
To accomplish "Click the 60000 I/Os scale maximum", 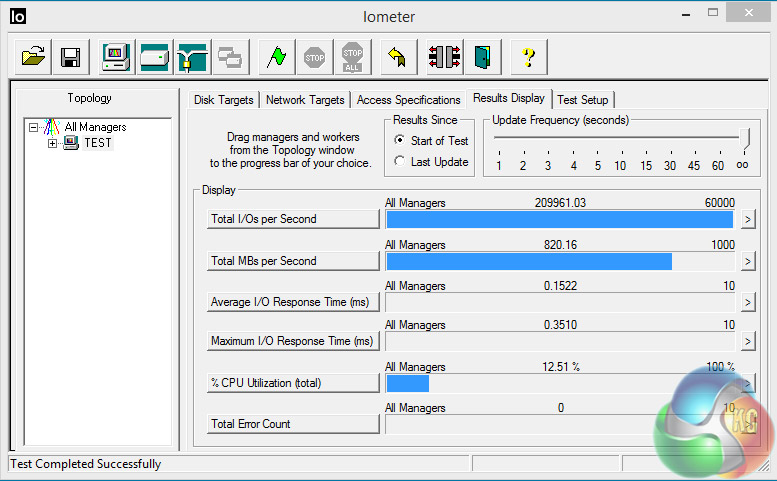I will [720, 203].
